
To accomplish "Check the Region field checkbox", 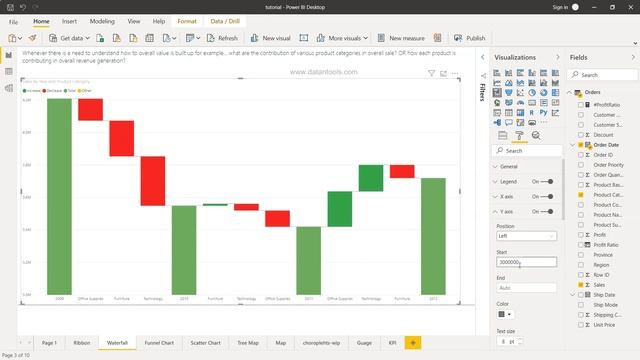I will pyautogui.click(x=580, y=265).
